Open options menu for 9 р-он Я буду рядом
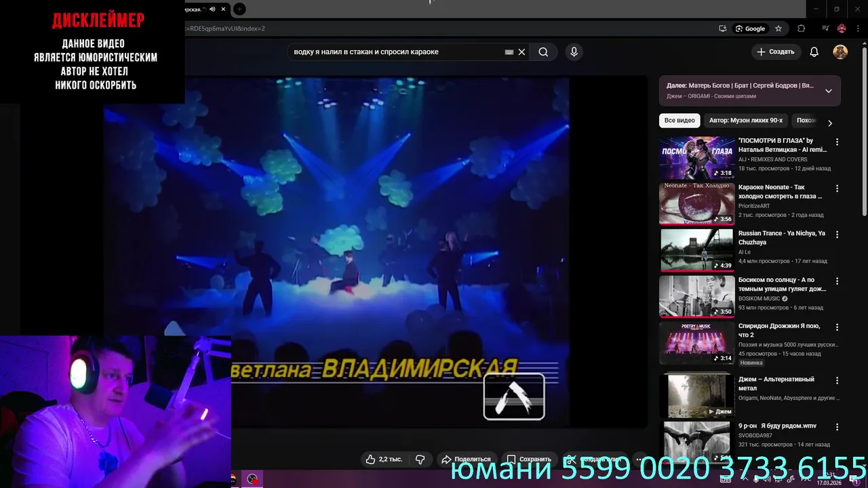 pos(837,428)
